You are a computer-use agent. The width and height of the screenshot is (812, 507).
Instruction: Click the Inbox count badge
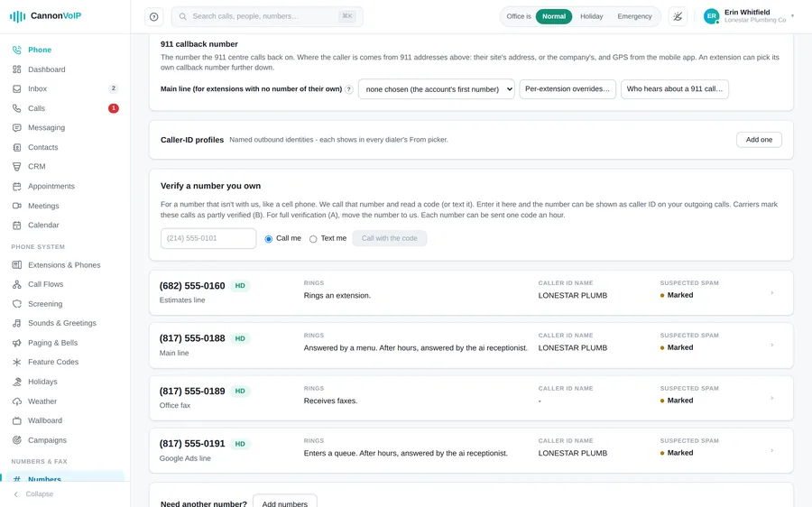114,88
